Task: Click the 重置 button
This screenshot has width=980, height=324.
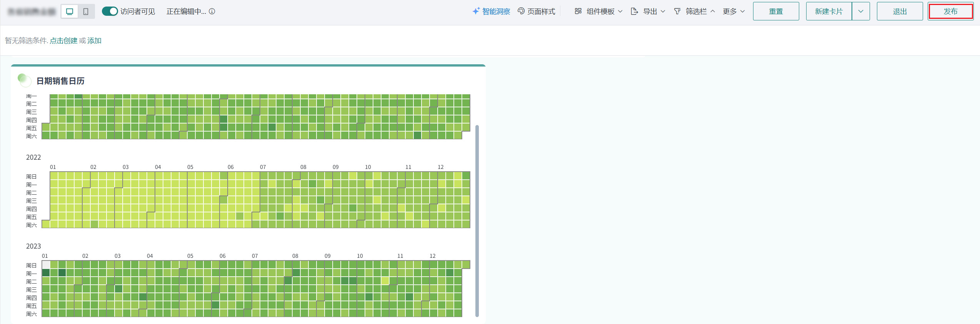Action: [x=776, y=12]
